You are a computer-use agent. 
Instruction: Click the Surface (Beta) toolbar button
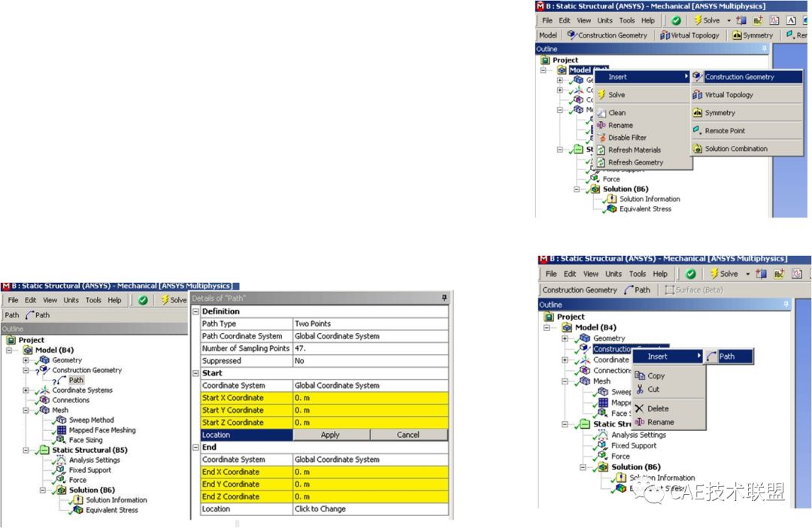click(693, 290)
